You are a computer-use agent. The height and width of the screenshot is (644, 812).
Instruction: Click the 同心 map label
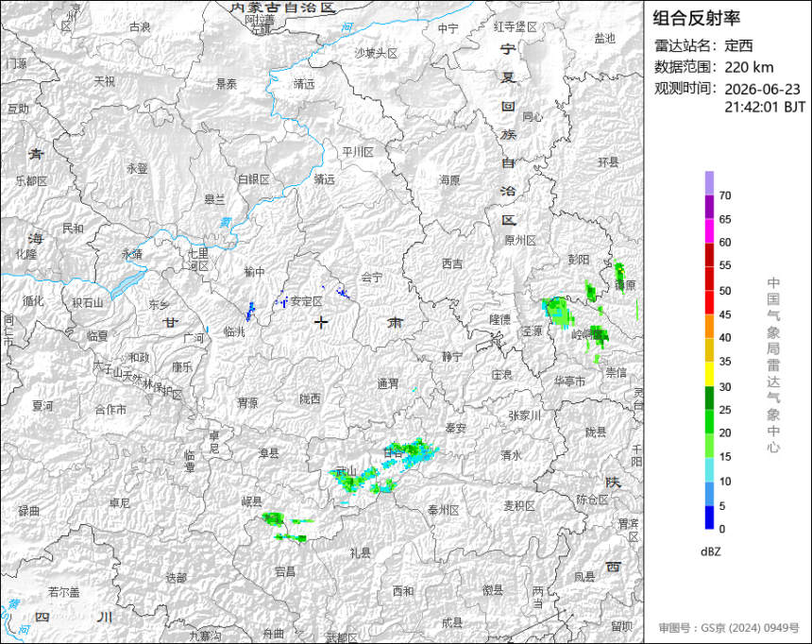pos(532,116)
